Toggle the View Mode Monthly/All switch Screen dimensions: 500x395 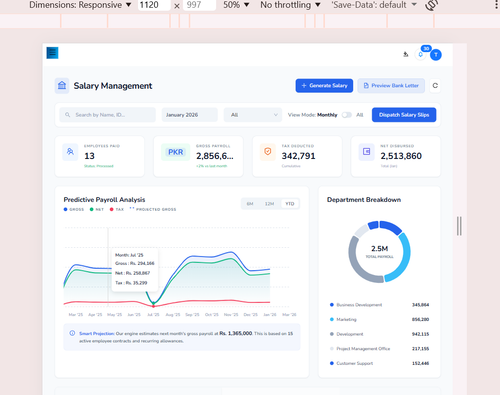click(x=347, y=115)
